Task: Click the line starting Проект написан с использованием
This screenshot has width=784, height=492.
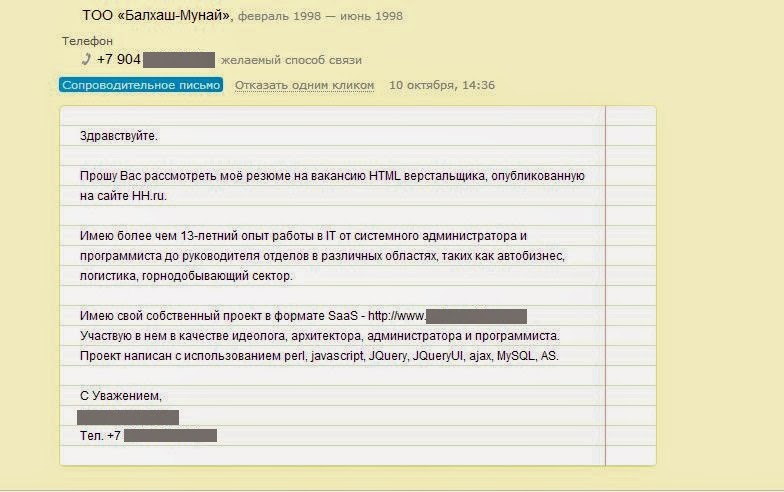Action: pos(319,356)
